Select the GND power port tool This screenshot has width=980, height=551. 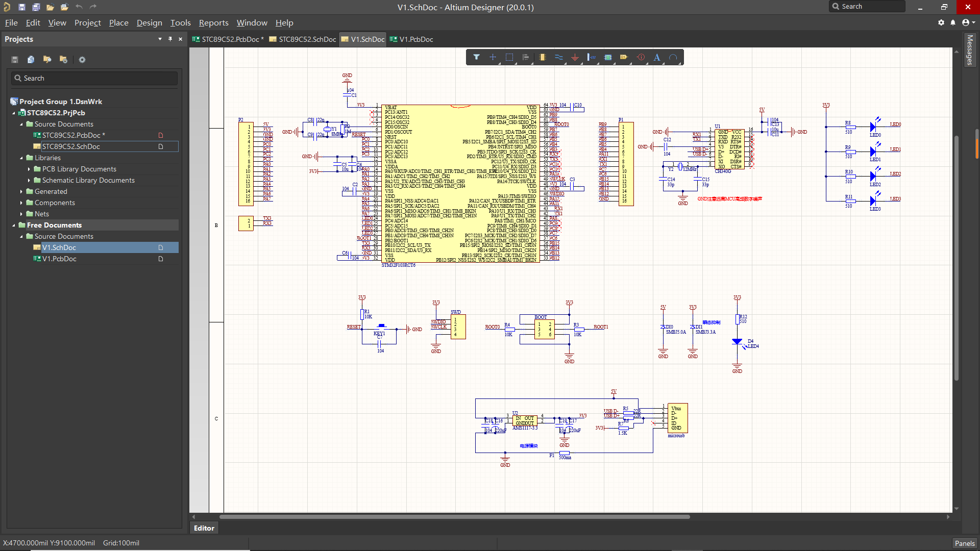click(575, 58)
